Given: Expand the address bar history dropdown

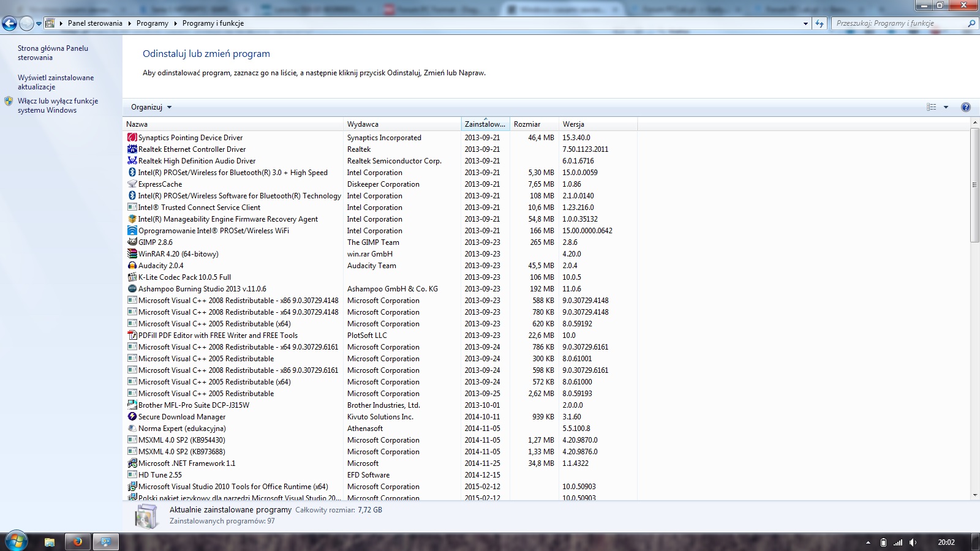Looking at the screenshot, I should (x=805, y=23).
